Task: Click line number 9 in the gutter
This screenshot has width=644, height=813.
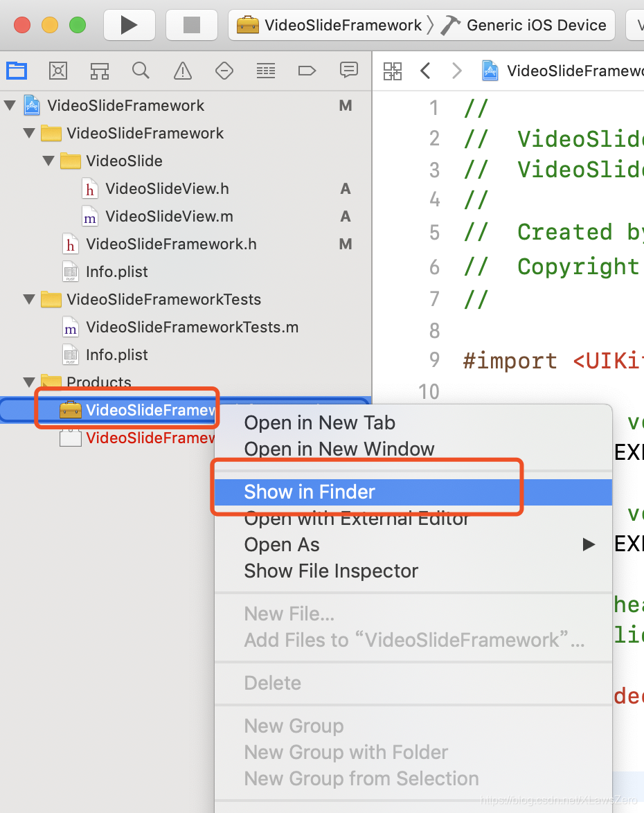Action: 434,360
